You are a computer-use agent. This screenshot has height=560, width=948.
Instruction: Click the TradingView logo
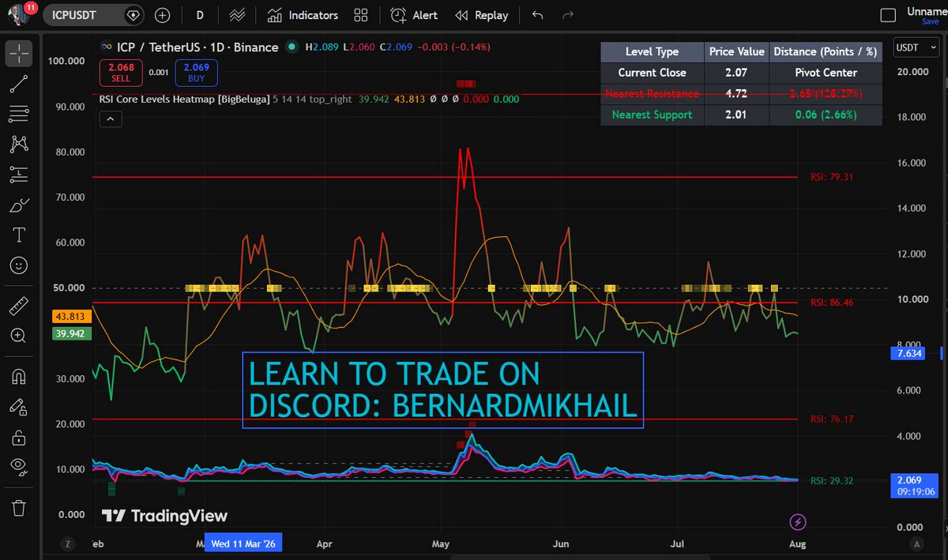pyautogui.click(x=165, y=516)
